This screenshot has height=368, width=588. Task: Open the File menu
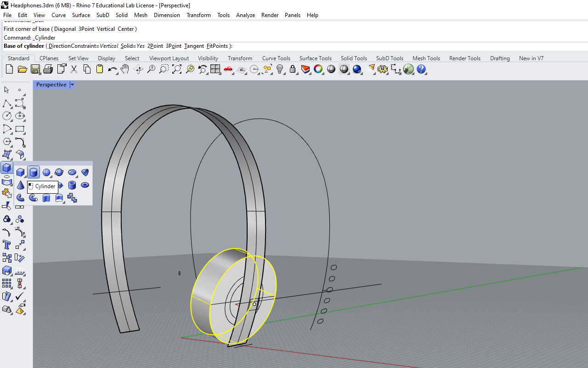click(7, 15)
